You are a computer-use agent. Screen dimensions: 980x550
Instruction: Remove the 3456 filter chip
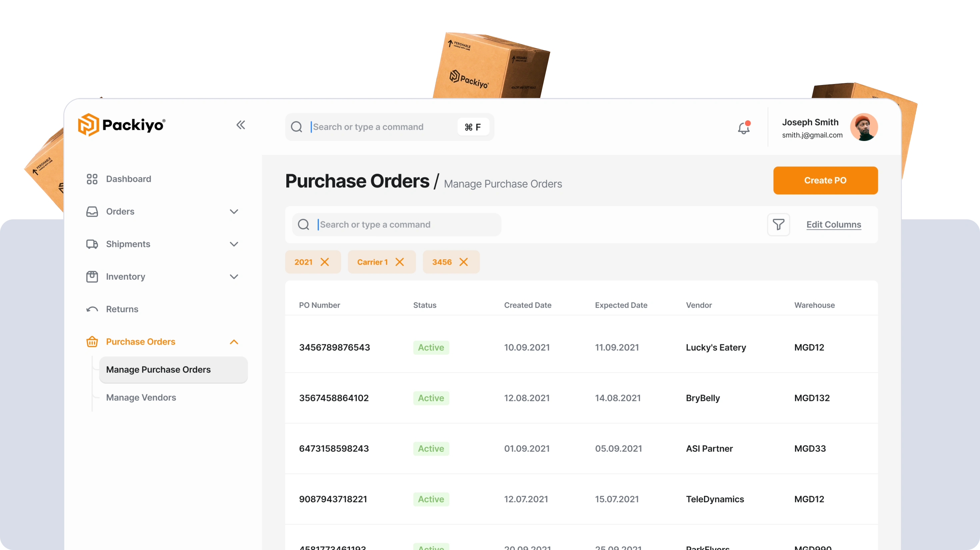click(463, 262)
